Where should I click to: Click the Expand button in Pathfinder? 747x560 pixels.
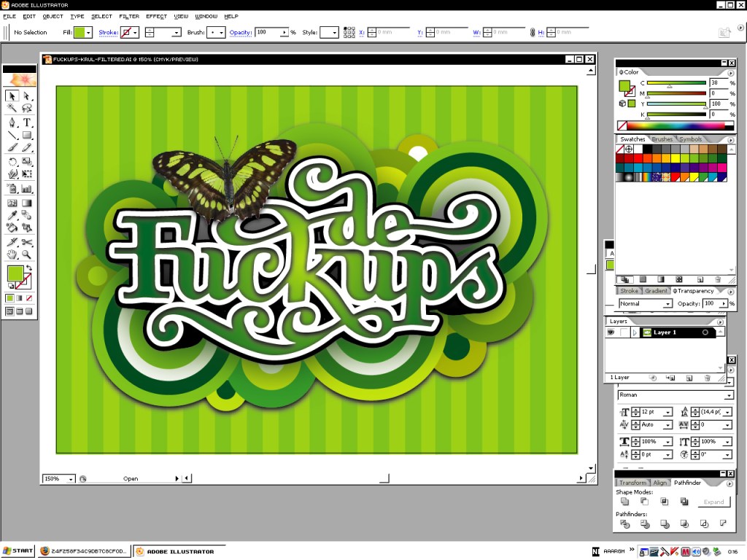coord(713,502)
